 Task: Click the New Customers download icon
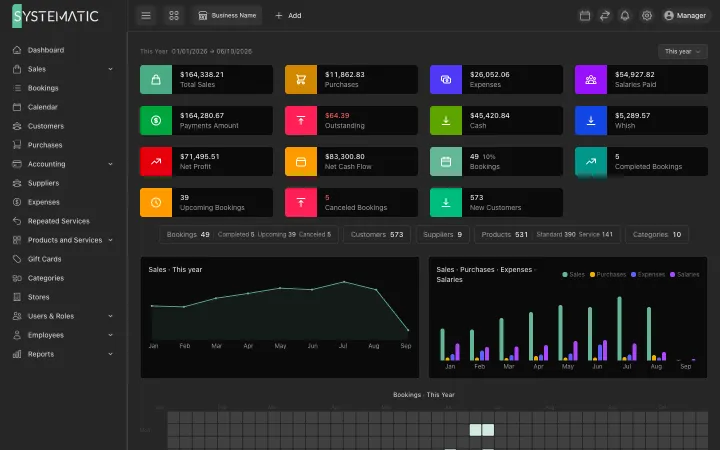446,202
